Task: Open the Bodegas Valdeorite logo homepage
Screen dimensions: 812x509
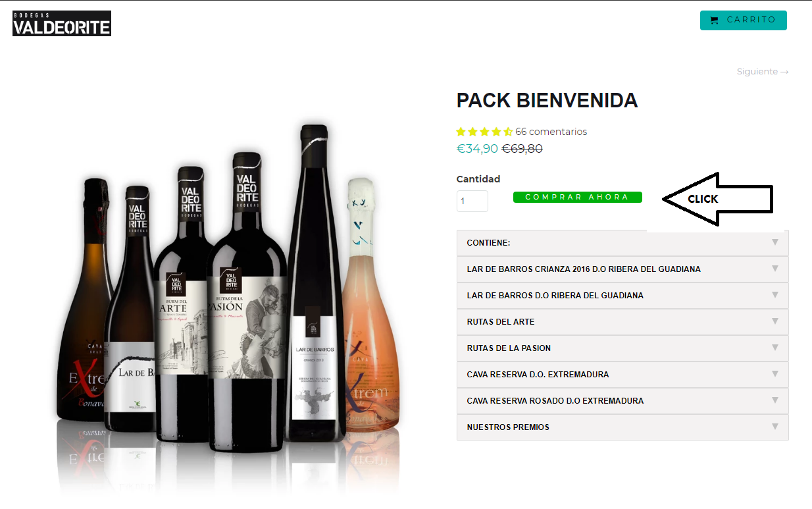Action: tap(62, 23)
